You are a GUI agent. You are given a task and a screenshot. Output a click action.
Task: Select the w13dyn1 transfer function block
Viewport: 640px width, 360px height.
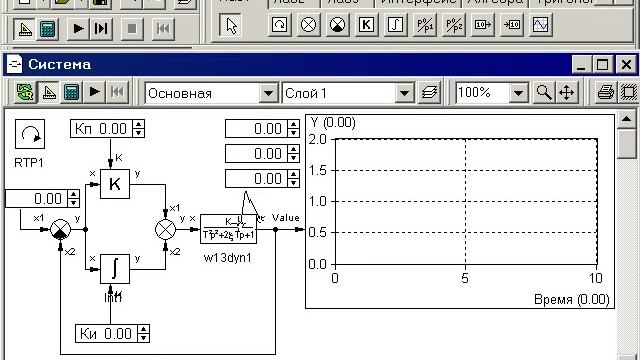pyautogui.click(x=229, y=229)
